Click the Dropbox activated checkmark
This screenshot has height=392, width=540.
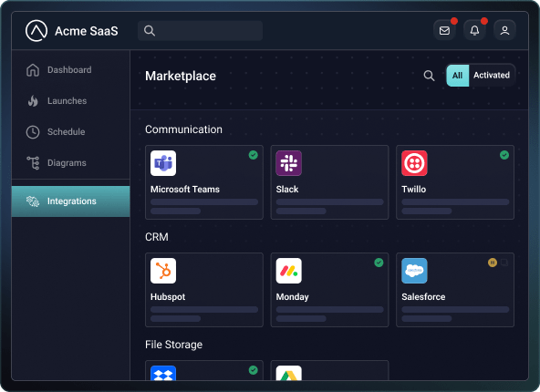click(x=254, y=370)
